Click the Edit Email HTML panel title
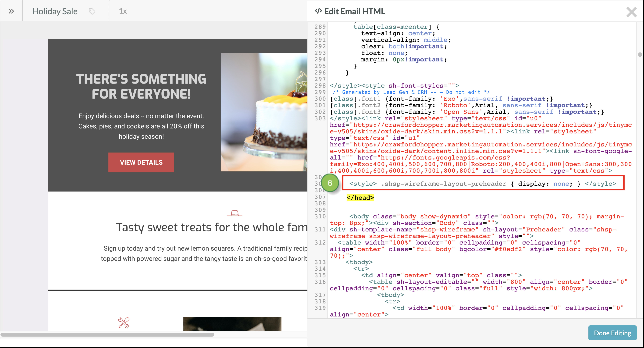The width and height of the screenshot is (644, 348). coord(350,11)
